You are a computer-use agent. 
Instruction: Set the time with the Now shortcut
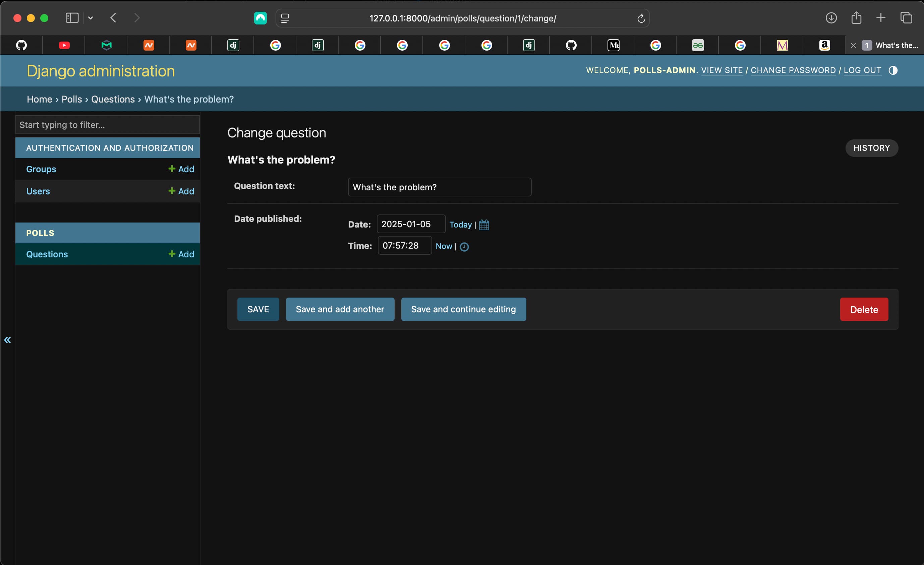point(444,246)
